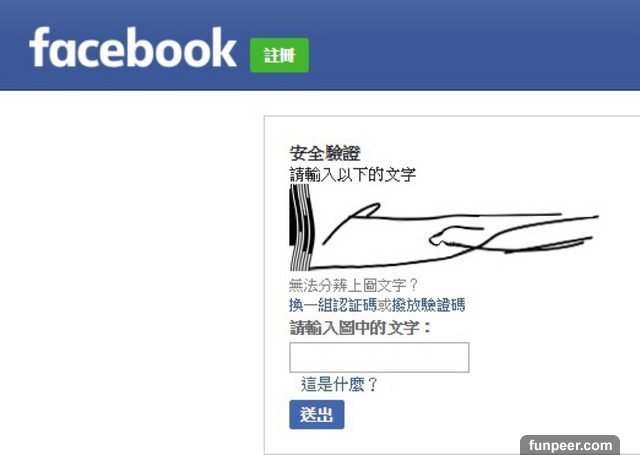
Task: Click the green 註冊 sign-up button
Action: pos(280,55)
